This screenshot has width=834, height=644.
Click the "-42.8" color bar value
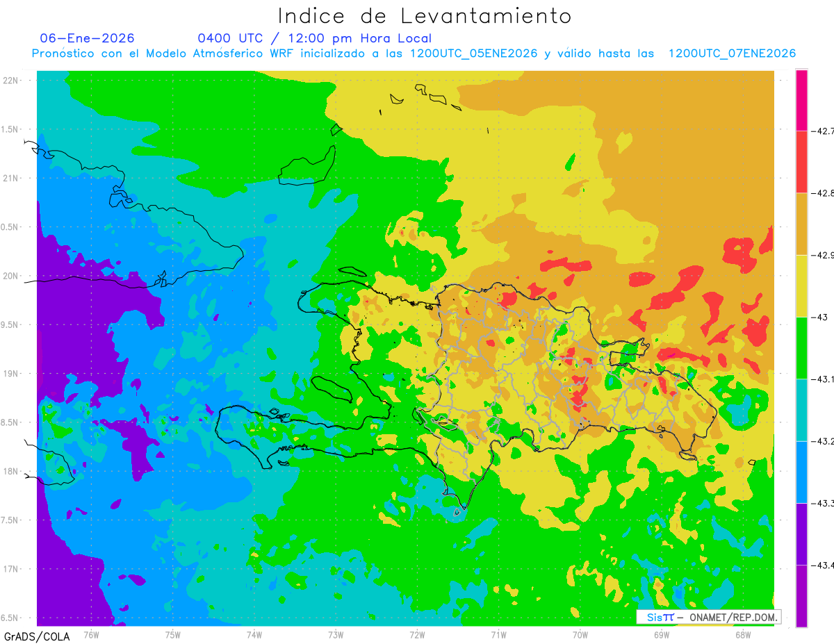point(823,193)
